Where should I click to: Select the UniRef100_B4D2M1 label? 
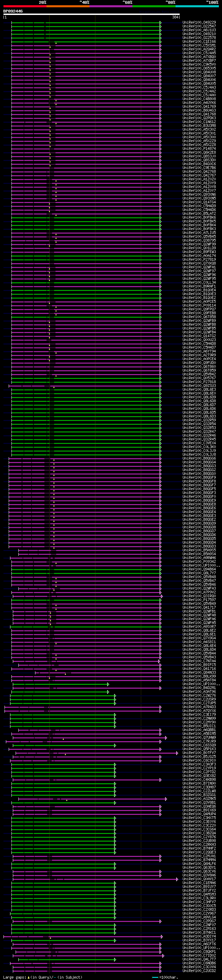[x=199, y=688]
